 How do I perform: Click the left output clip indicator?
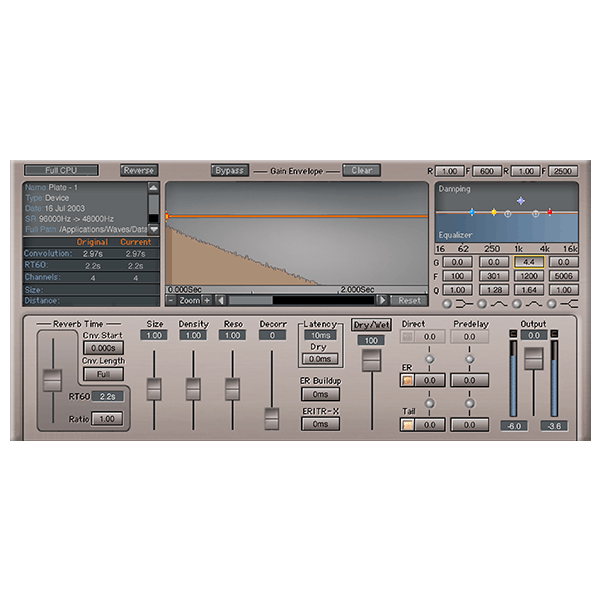tap(513, 334)
